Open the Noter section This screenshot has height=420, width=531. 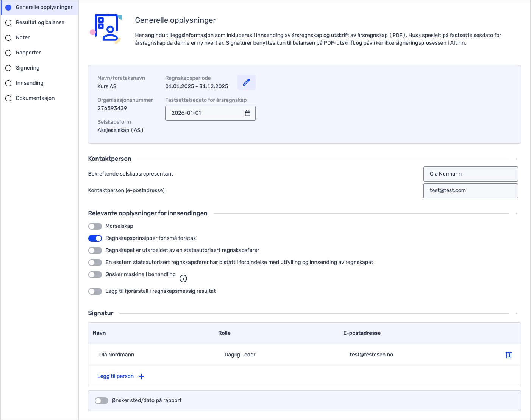click(x=23, y=37)
